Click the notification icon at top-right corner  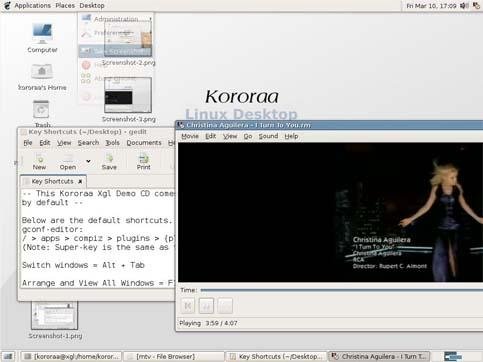point(476,6)
